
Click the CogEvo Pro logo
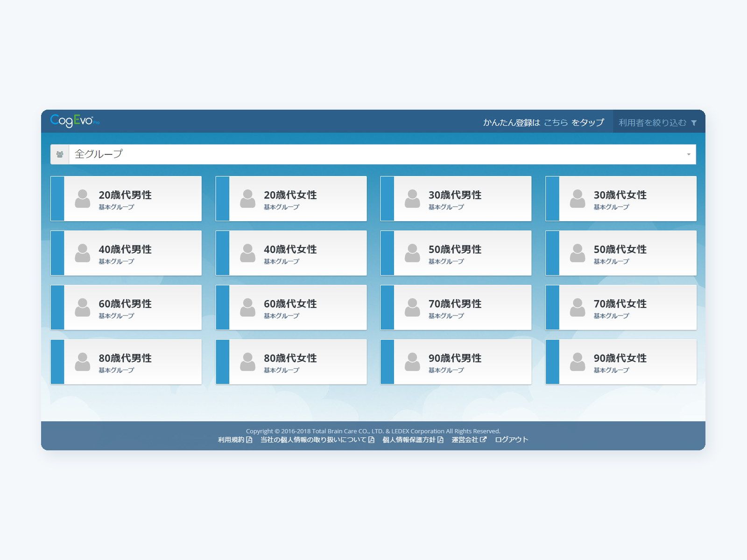[x=75, y=121]
